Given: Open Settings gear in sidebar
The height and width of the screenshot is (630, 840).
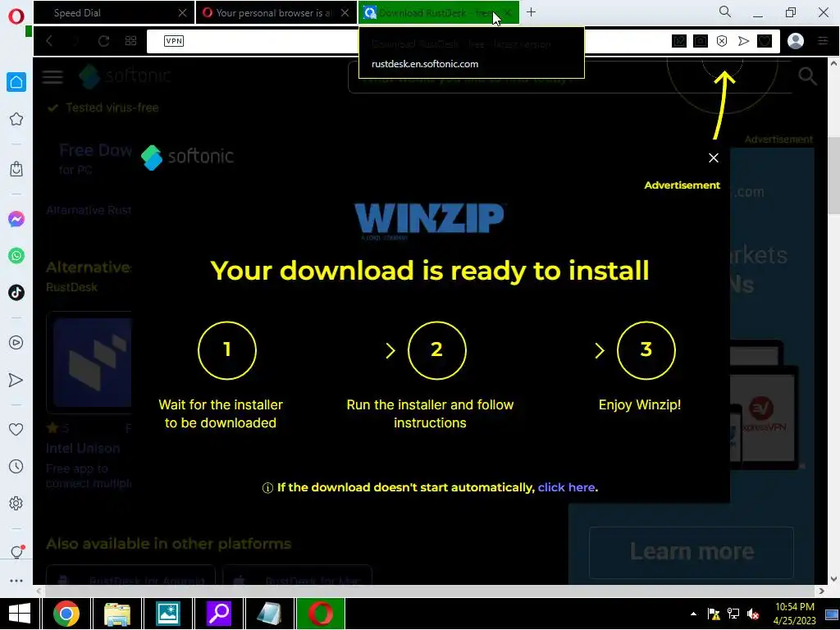Looking at the screenshot, I should tap(16, 504).
